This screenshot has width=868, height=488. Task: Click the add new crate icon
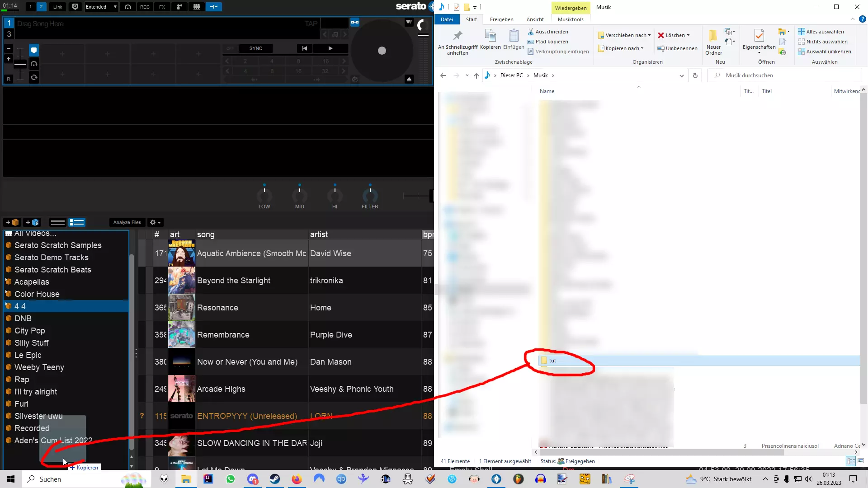point(12,222)
